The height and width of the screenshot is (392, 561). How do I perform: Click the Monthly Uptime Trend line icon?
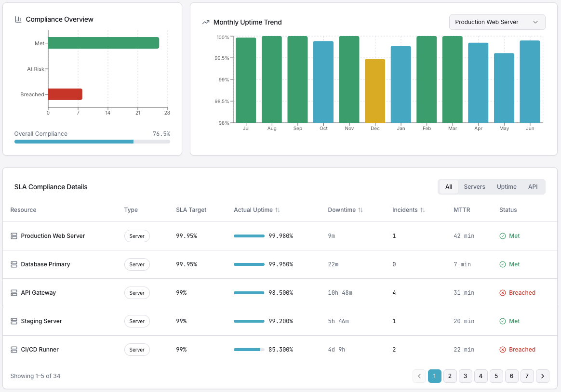206,22
